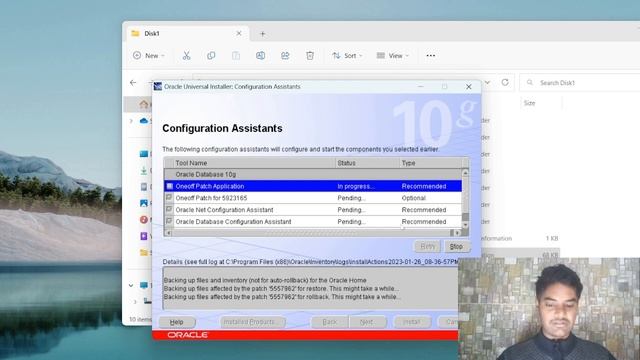Expand the OneDrive tree node
The width and height of the screenshot is (640, 360).
pyautogui.click(x=131, y=121)
